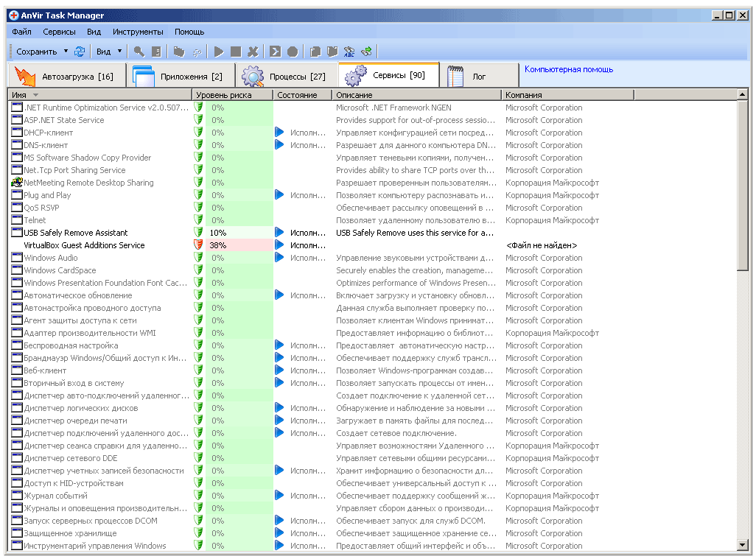
Task: Click the Имя column sort arrow
Action: [x=35, y=95]
